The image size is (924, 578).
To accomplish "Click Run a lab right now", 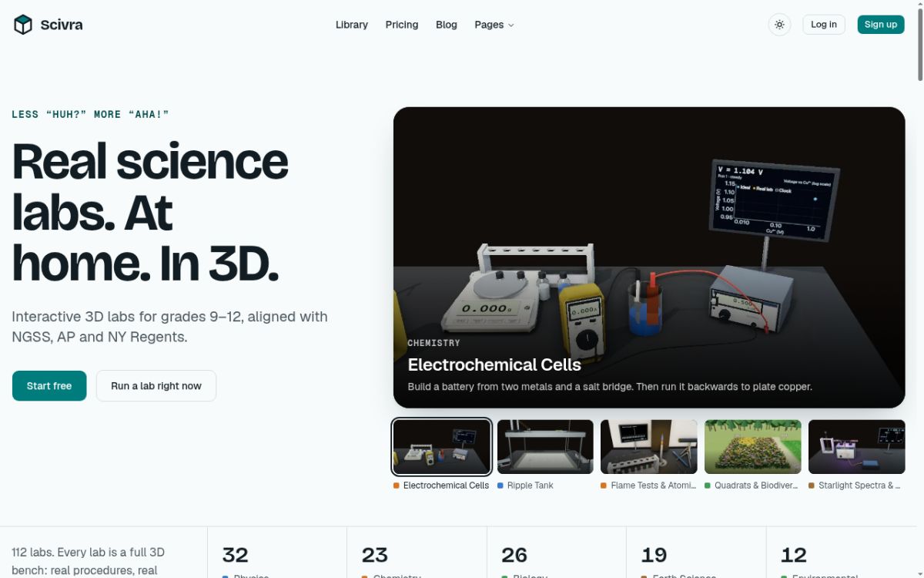I will 156,386.
